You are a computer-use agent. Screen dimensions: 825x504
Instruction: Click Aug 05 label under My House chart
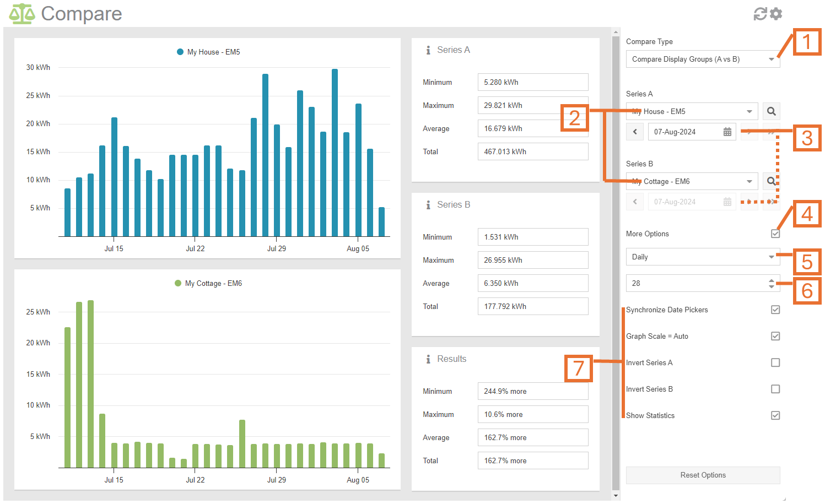point(358,248)
